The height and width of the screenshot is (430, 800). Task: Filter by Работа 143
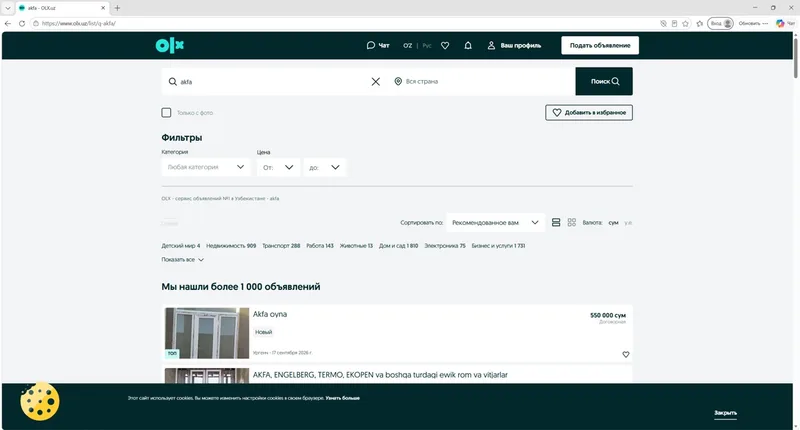320,246
